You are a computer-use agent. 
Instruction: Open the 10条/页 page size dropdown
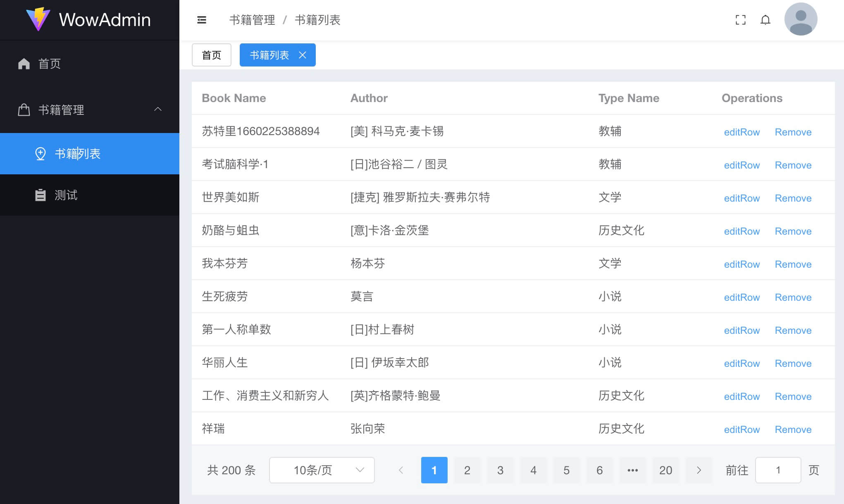tap(322, 470)
